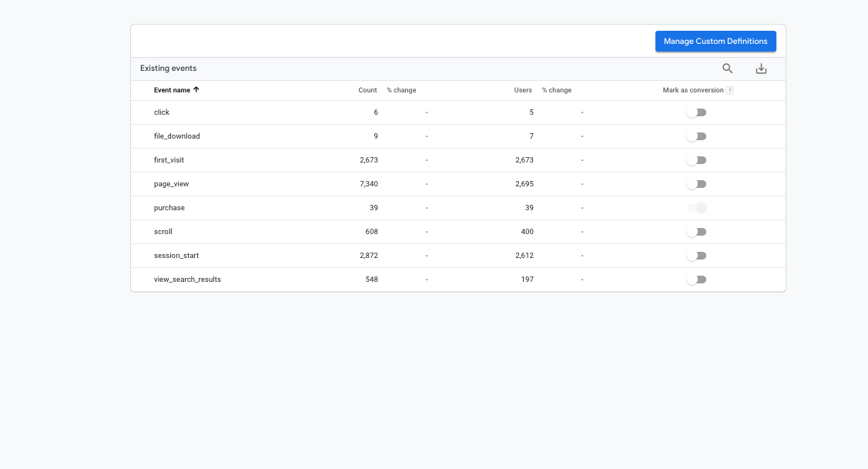Sort by Users column header
868x469 pixels.
(x=522, y=90)
